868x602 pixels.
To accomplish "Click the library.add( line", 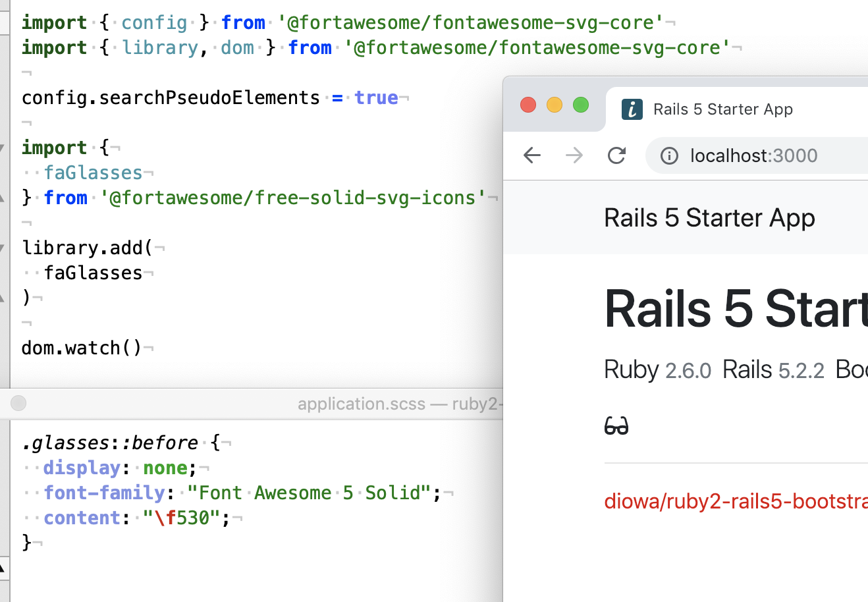I will [88, 248].
